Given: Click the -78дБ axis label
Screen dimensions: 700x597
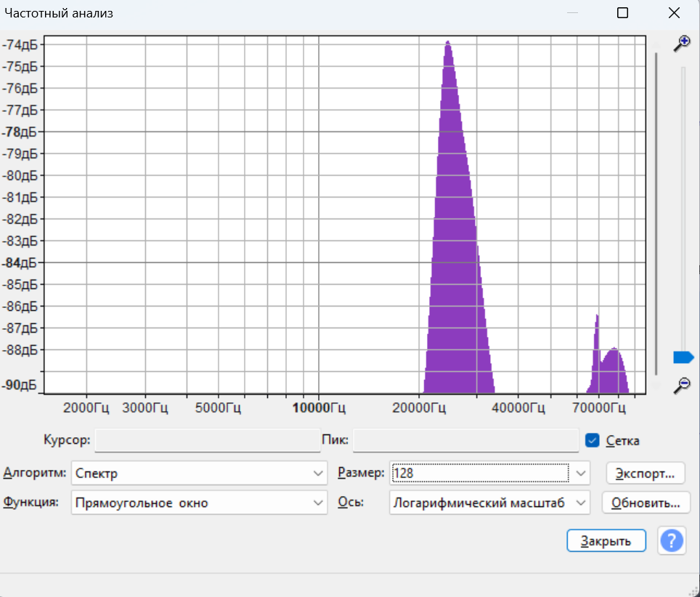Looking at the screenshot, I should coord(20,132).
